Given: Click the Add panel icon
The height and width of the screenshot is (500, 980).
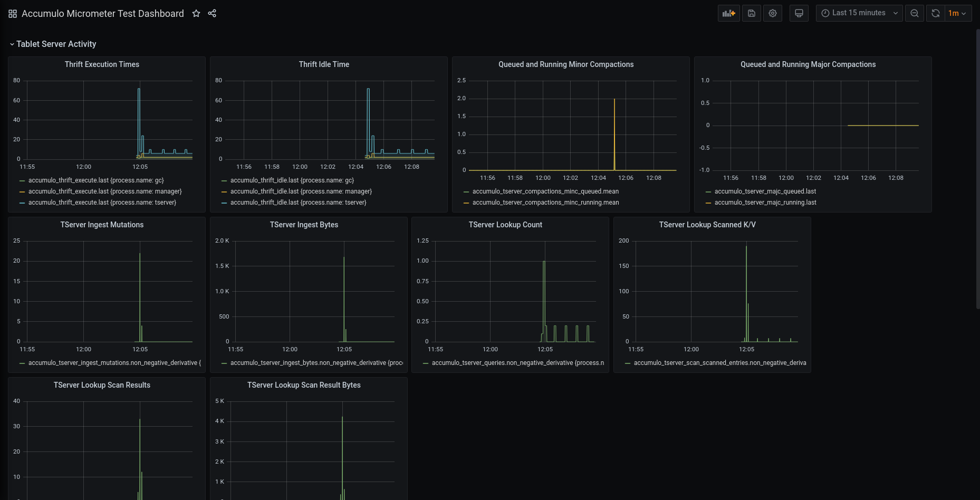Looking at the screenshot, I should (x=728, y=13).
